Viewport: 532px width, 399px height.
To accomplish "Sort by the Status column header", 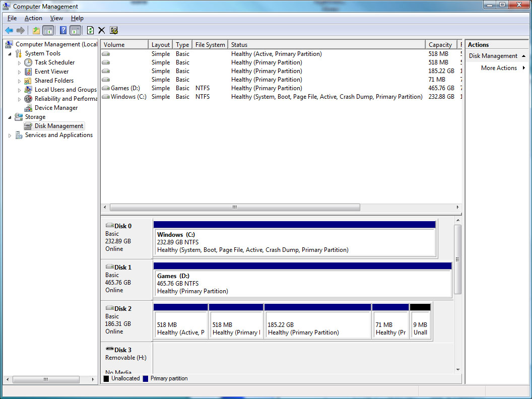I will [x=326, y=45].
